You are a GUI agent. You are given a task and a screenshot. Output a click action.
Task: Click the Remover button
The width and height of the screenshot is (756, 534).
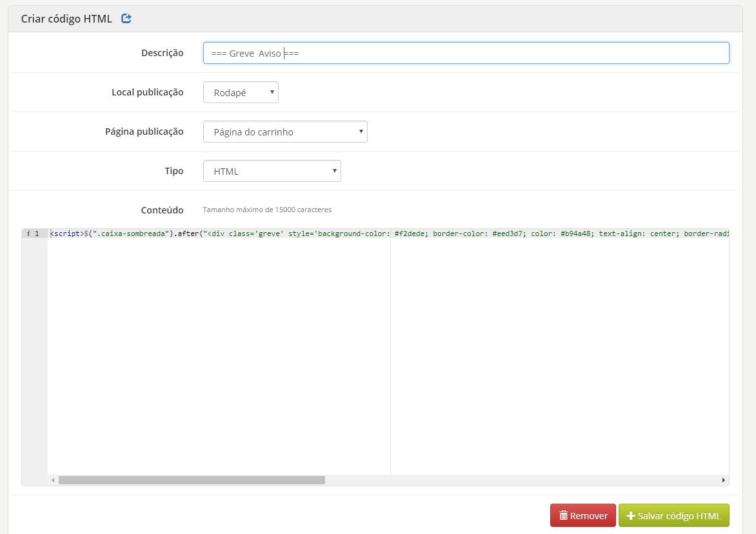click(x=583, y=516)
